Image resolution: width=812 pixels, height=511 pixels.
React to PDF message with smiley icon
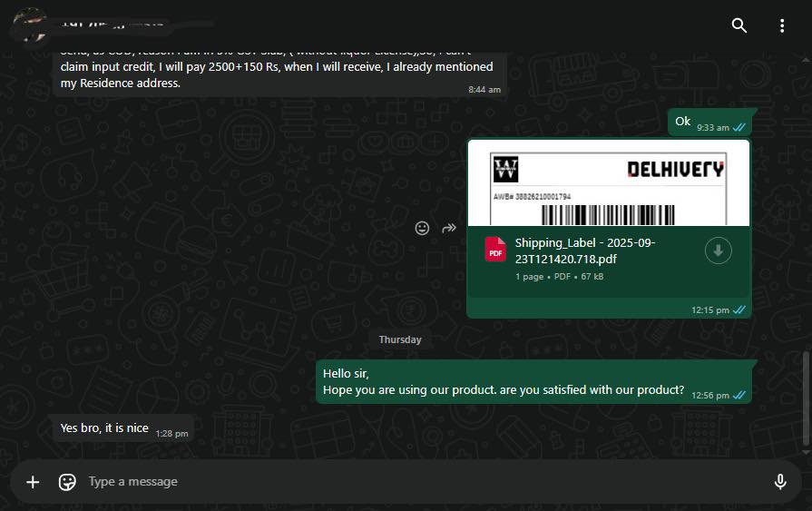422,228
